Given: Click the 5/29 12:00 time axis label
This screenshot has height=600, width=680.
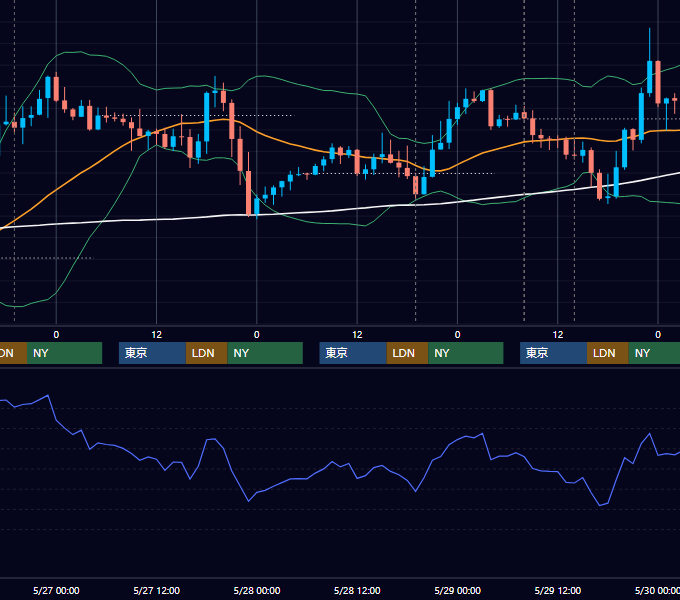Looking at the screenshot, I should coord(558,590).
